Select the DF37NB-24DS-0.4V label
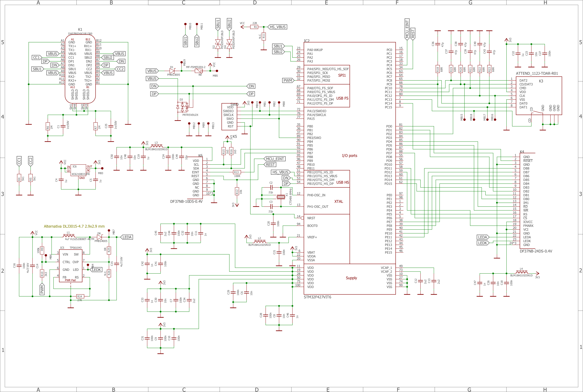 [536, 251]
